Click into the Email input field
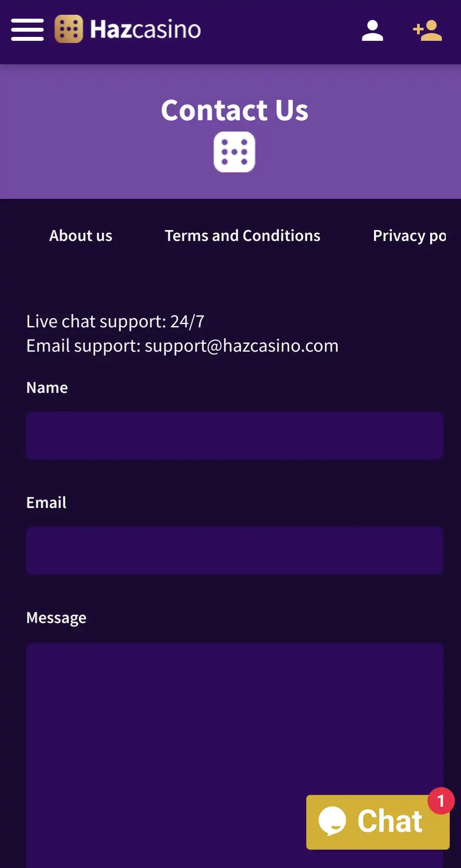This screenshot has width=461, height=868. tap(235, 551)
